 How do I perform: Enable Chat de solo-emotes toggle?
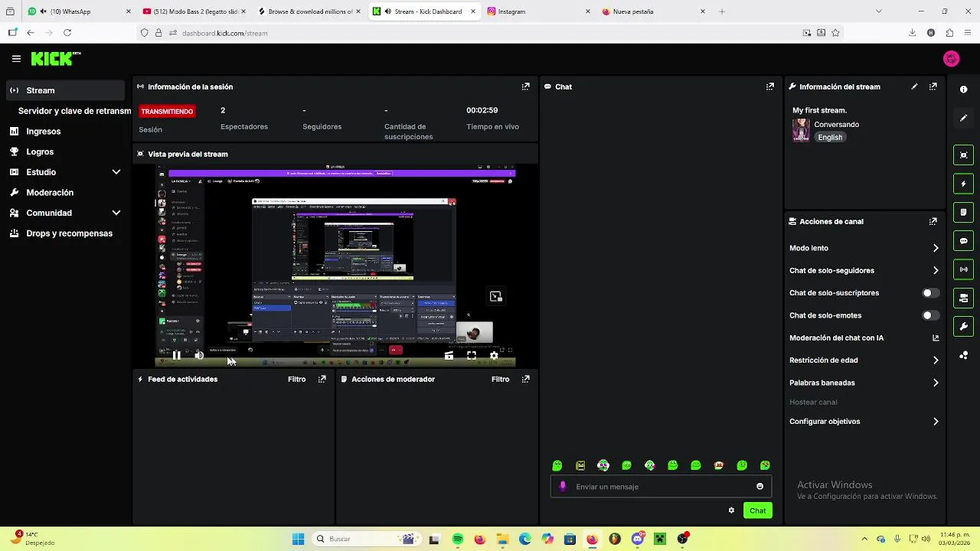coord(930,315)
